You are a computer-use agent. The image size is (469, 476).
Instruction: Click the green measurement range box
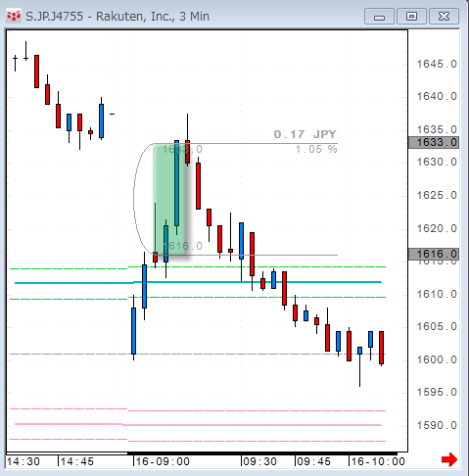[169, 199]
